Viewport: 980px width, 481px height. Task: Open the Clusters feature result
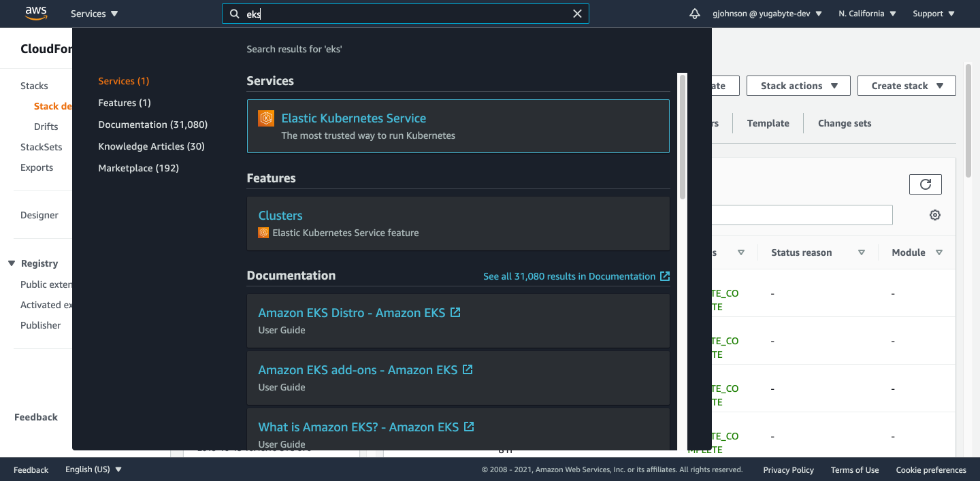[x=280, y=216]
